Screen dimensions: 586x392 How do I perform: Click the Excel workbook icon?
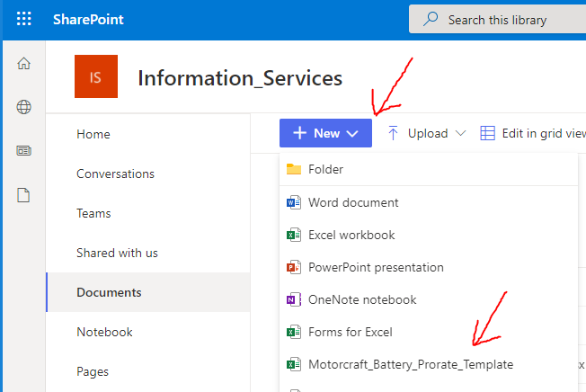tap(294, 235)
